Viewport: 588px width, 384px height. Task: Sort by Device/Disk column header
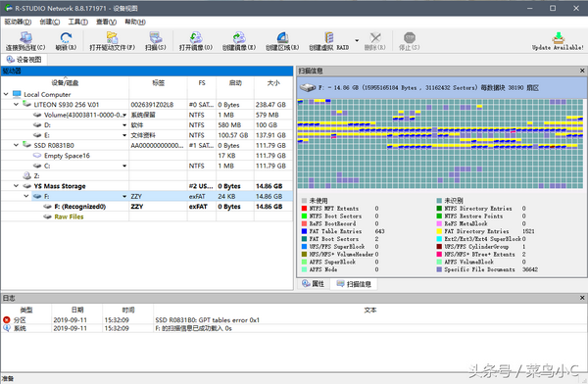click(65, 83)
